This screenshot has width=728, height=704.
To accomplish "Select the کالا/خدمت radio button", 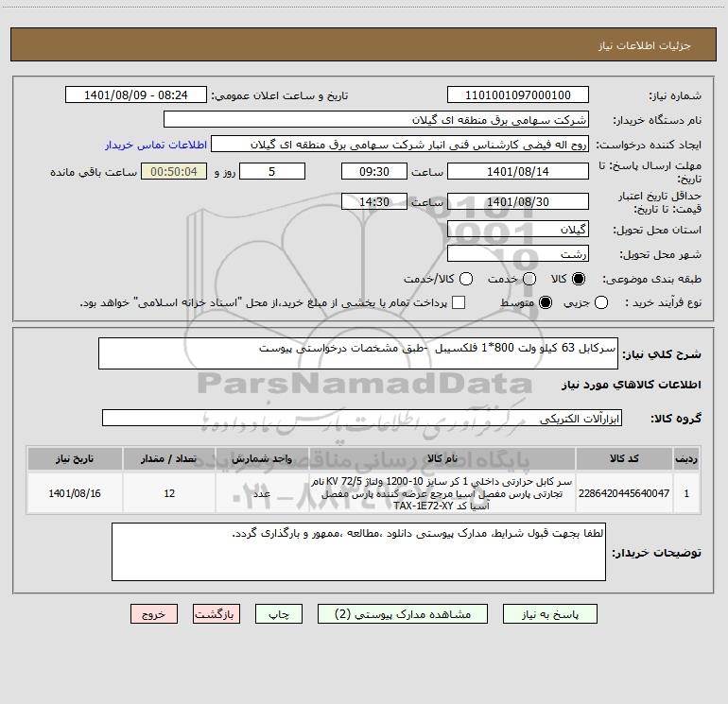I will [x=466, y=279].
